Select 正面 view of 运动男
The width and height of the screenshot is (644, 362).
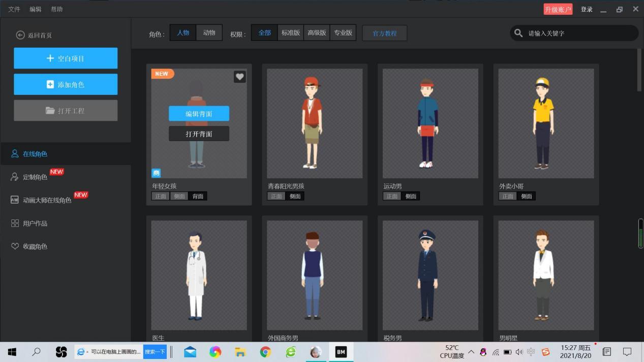pos(392,196)
